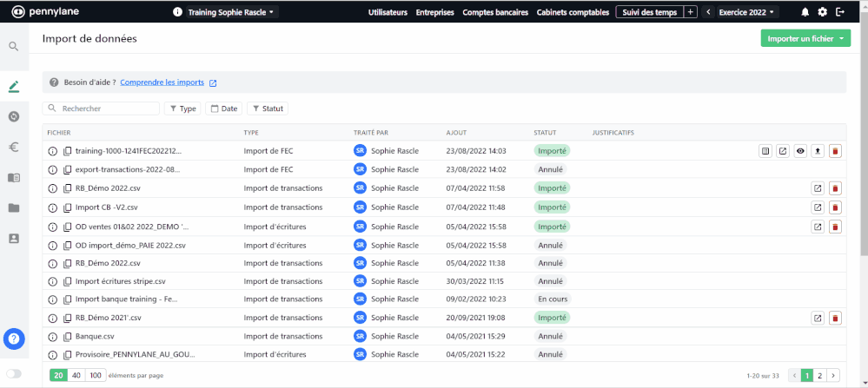Click the Comprendre les imports link

click(x=162, y=82)
